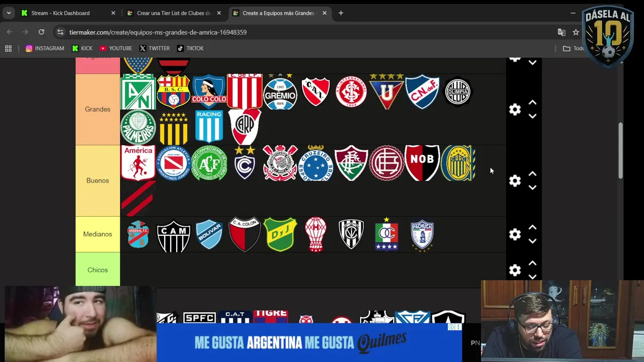Pick the Argentinos Juniors crest
This screenshot has height=362, width=644.
[x=174, y=163]
